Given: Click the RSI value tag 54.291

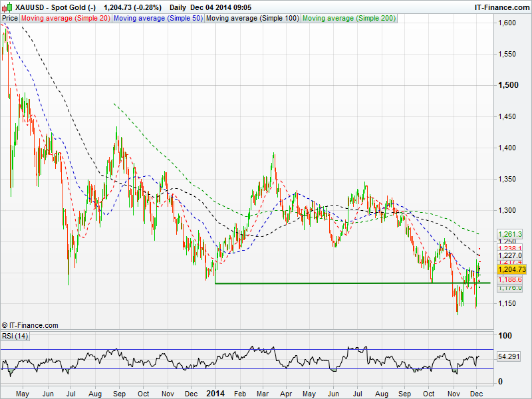Looking at the screenshot, I should [x=511, y=357].
